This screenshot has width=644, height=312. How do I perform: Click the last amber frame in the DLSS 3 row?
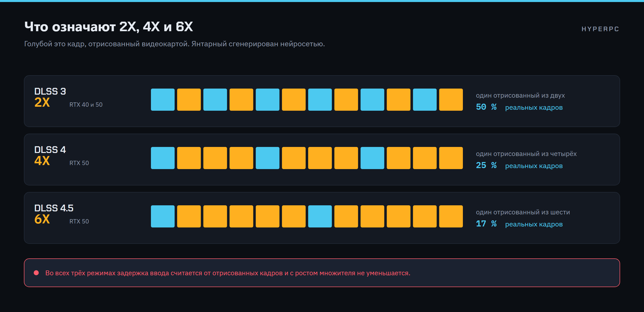pos(451,100)
